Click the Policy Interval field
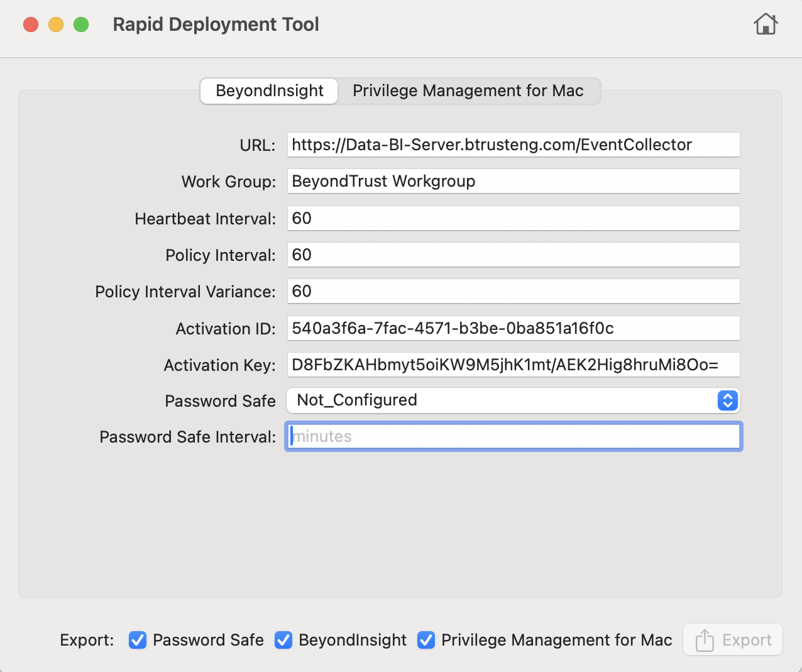 (514, 255)
